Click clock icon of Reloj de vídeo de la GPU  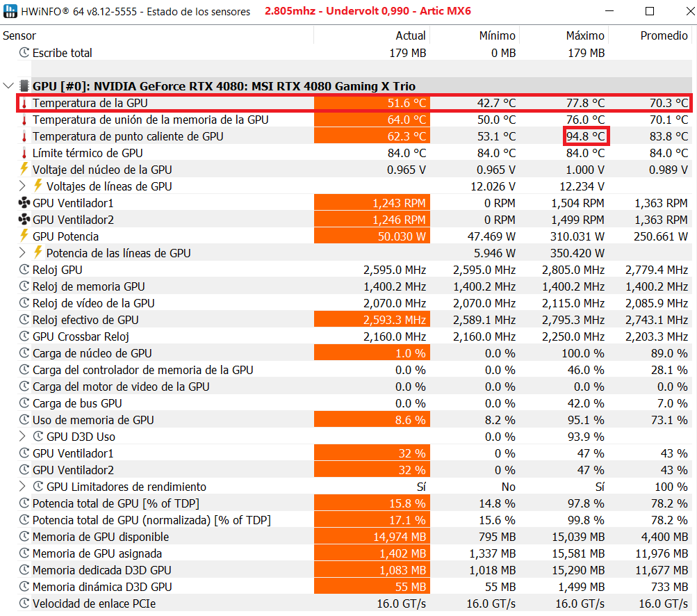(24, 302)
